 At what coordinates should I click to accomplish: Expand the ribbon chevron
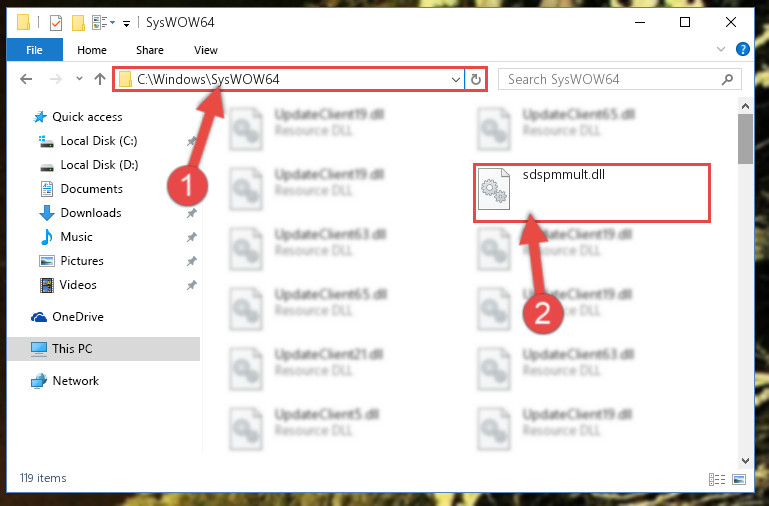pyautogui.click(x=721, y=49)
